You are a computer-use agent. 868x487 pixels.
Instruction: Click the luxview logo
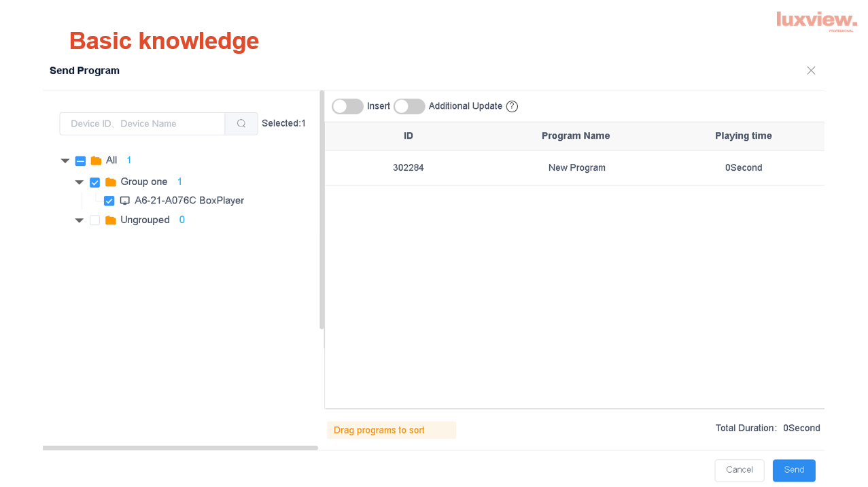pos(816,20)
